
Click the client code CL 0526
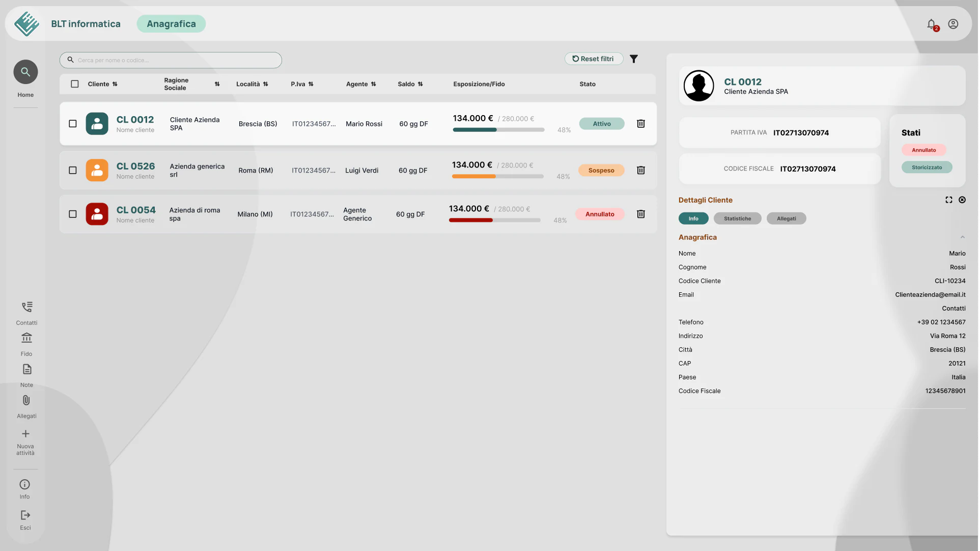(135, 167)
